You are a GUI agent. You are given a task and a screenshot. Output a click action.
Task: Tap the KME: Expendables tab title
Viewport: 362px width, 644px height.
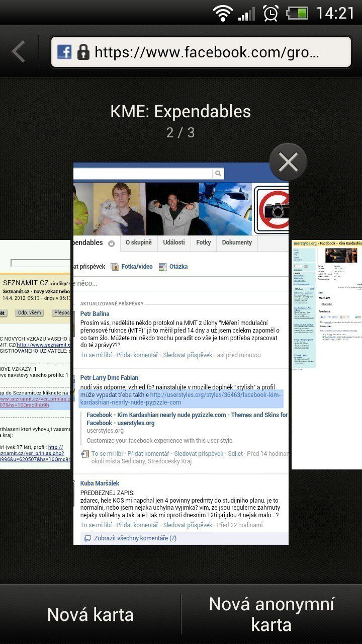click(x=180, y=111)
